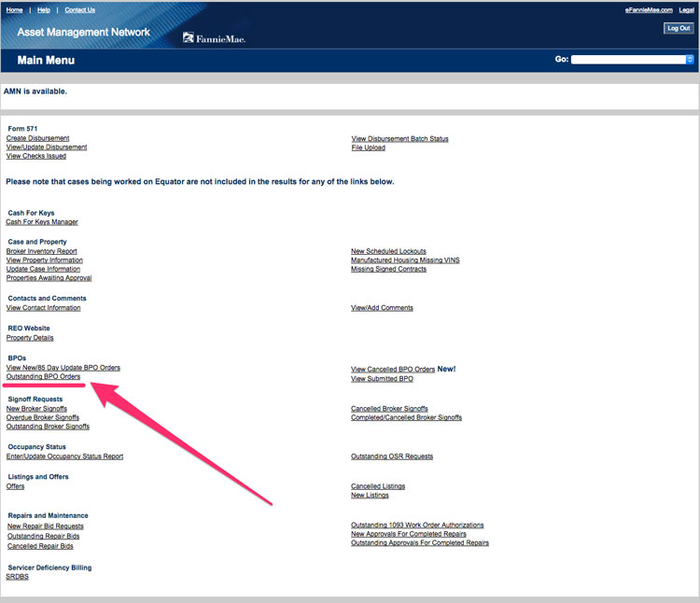Screen dimensions: 700x603
Task: Click the 'AMN is available.' status text
Action: pyautogui.click(x=35, y=91)
